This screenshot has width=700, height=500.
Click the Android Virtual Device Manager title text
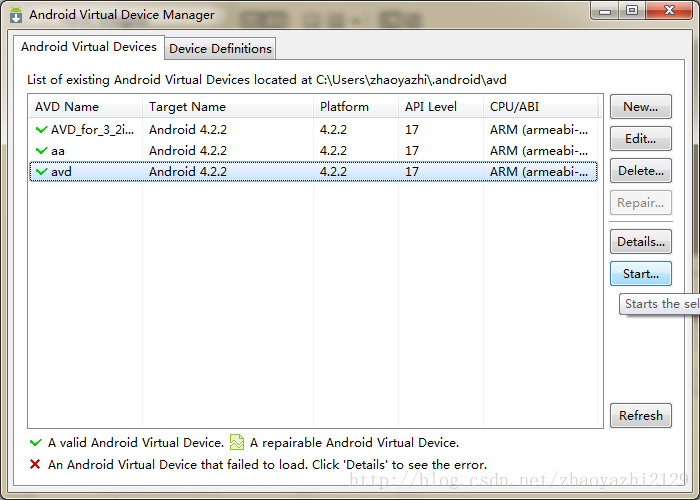click(122, 15)
